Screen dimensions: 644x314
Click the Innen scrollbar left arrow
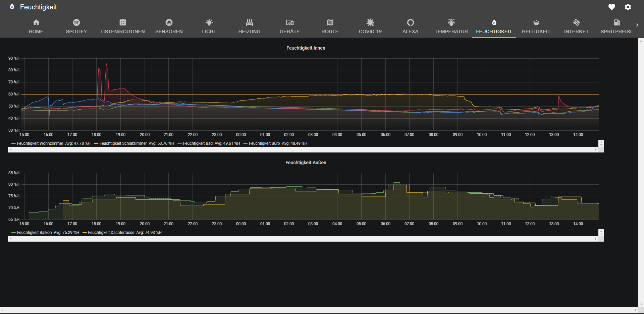pyautogui.click(x=11, y=150)
